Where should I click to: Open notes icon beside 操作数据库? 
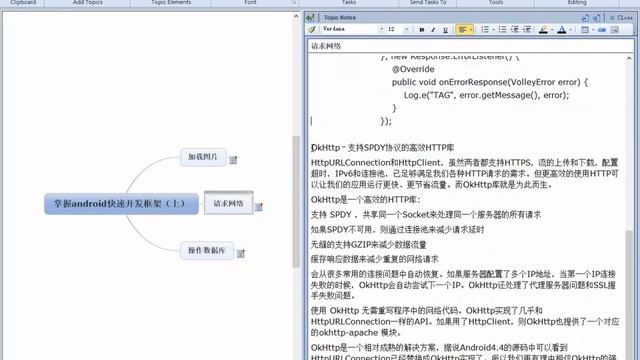pyautogui.click(x=241, y=253)
